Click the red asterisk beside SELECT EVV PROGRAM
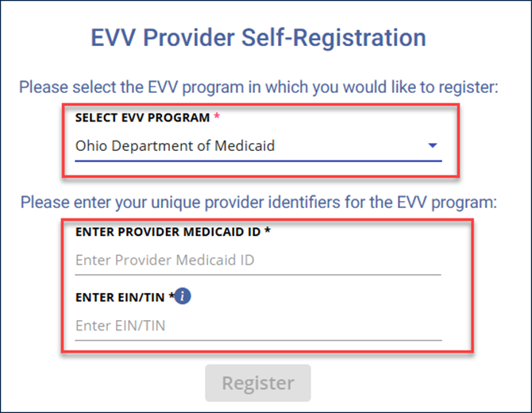 [217, 118]
